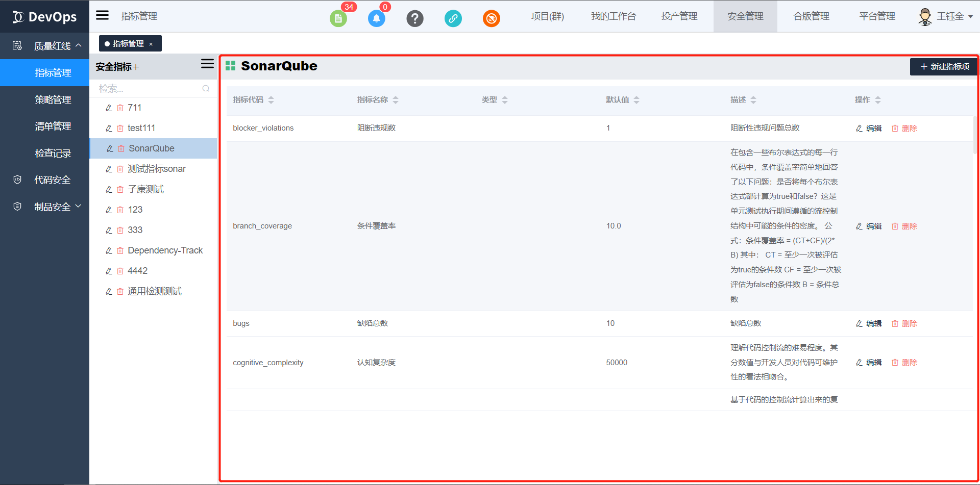
Task: Click the top-left hamburger menu icon
Action: [x=102, y=15]
